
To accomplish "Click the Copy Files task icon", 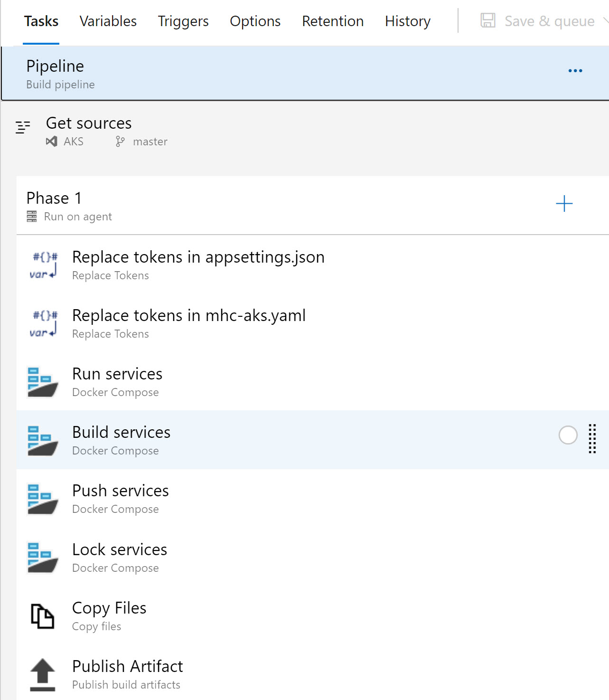I will pos(42,615).
